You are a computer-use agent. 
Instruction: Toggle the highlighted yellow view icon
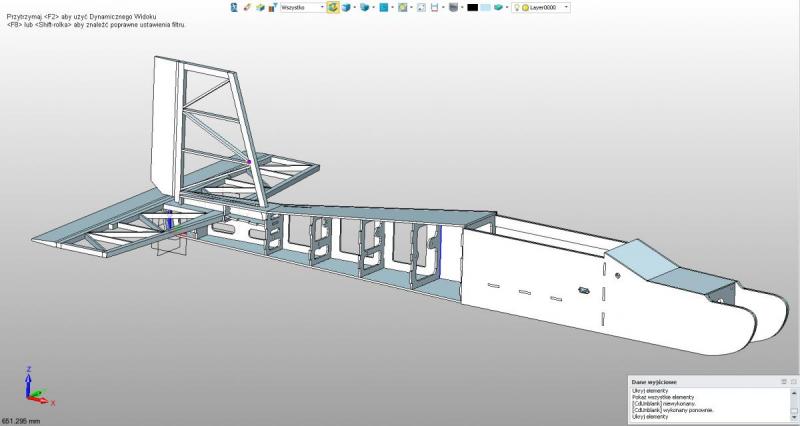coord(333,7)
